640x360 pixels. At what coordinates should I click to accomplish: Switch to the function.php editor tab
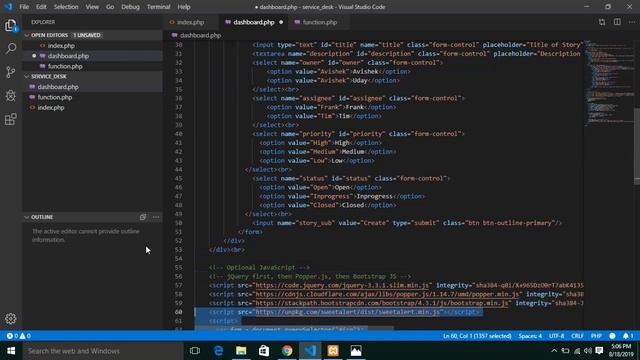pyautogui.click(x=319, y=22)
